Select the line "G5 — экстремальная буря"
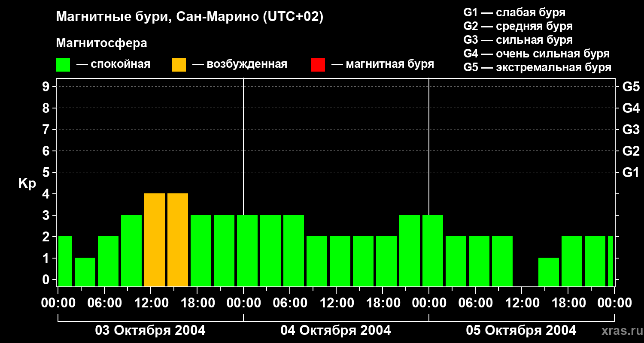The height and width of the screenshot is (343, 644). 538,67
